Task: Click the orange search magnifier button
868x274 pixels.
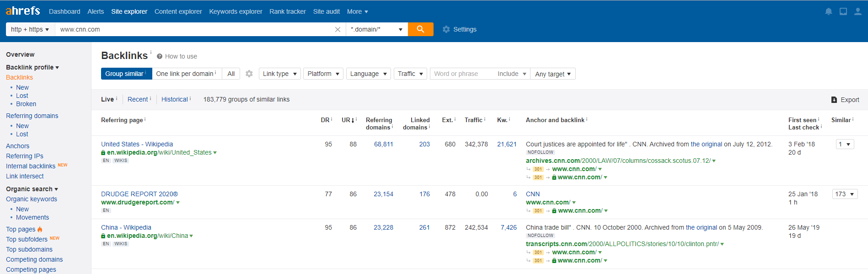Action: click(x=420, y=29)
